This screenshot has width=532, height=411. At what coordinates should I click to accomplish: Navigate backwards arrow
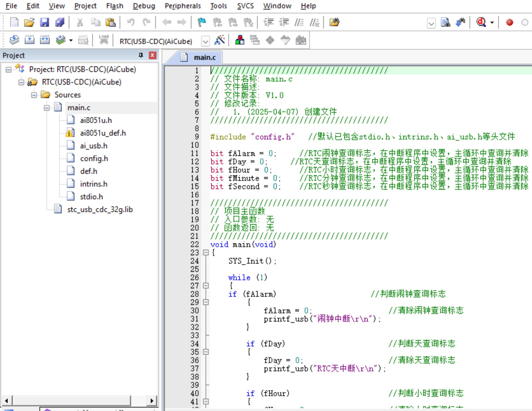tap(167, 22)
